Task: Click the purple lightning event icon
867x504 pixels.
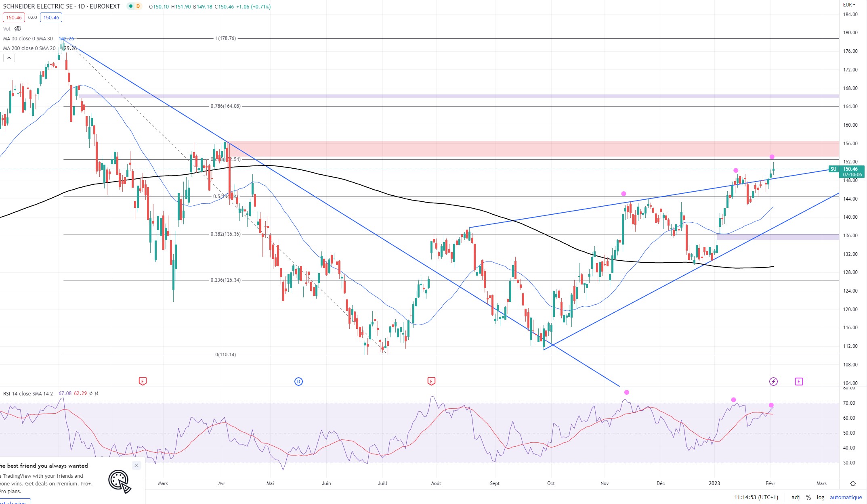Action: [x=773, y=381]
